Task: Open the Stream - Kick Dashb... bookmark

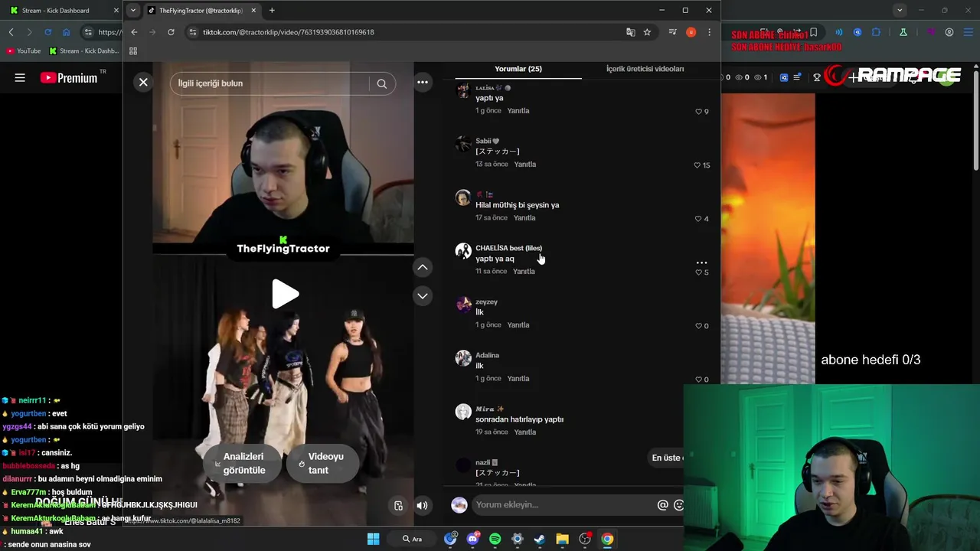Action: point(83,51)
